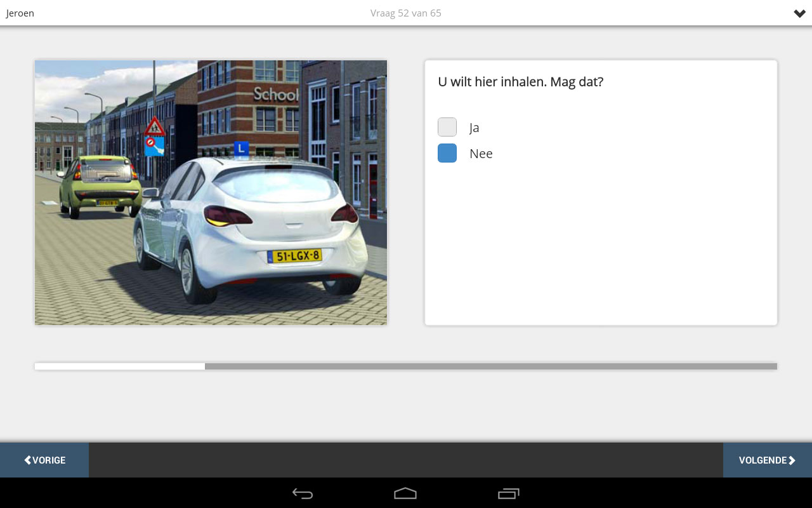Go back with the VORIGE button label
Image resolution: width=812 pixels, height=508 pixels.
tap(49, 460)
